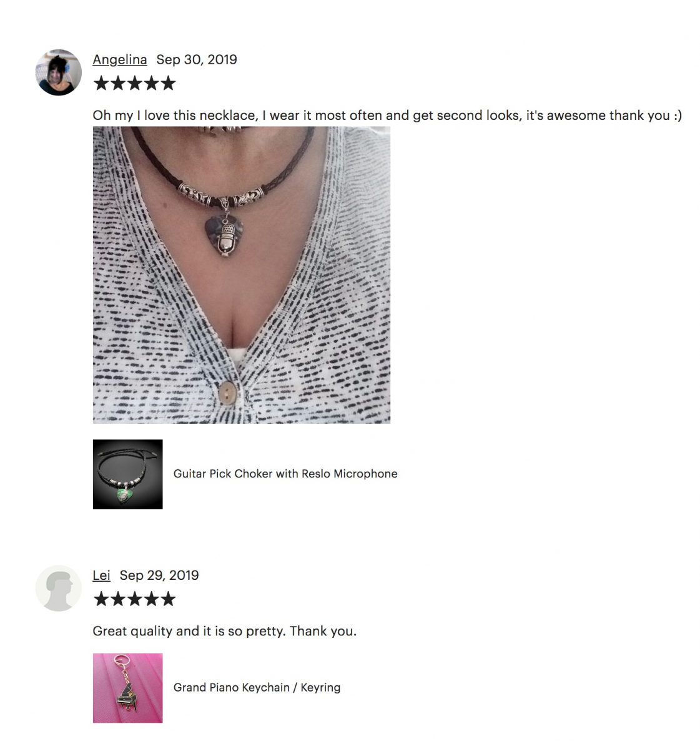Click the Lei reviewer name link
The height and width of the screenshot is (749, 700).
pyautogui.click(x=101, y=575)
